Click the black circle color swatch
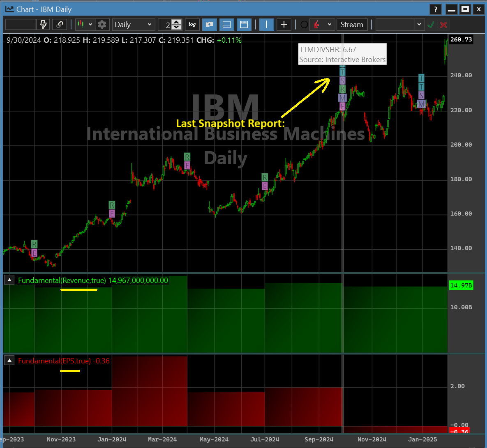This screenshot has width=487, height=448. 304,25
